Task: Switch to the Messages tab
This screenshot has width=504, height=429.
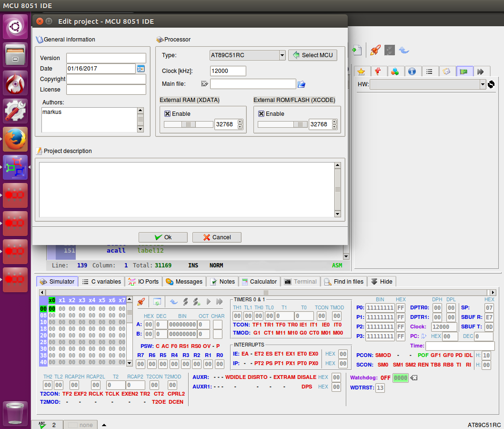Action: (x=184, y=282)
